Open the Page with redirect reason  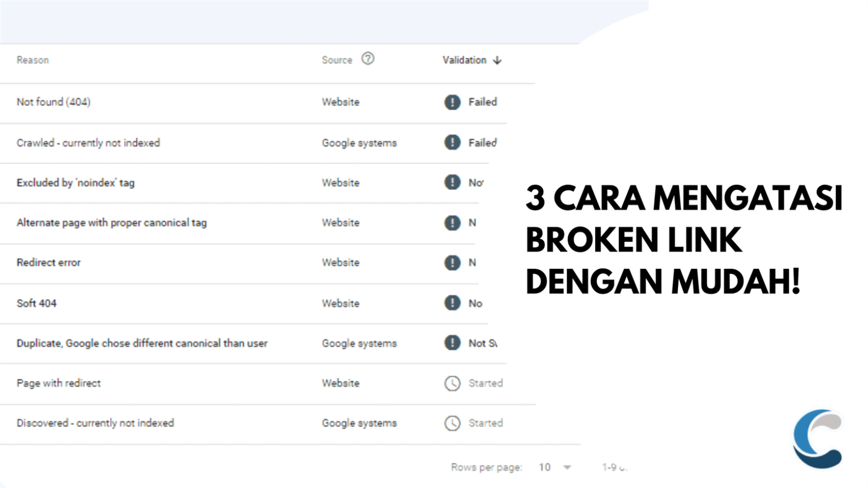click(x=59, y=383)
